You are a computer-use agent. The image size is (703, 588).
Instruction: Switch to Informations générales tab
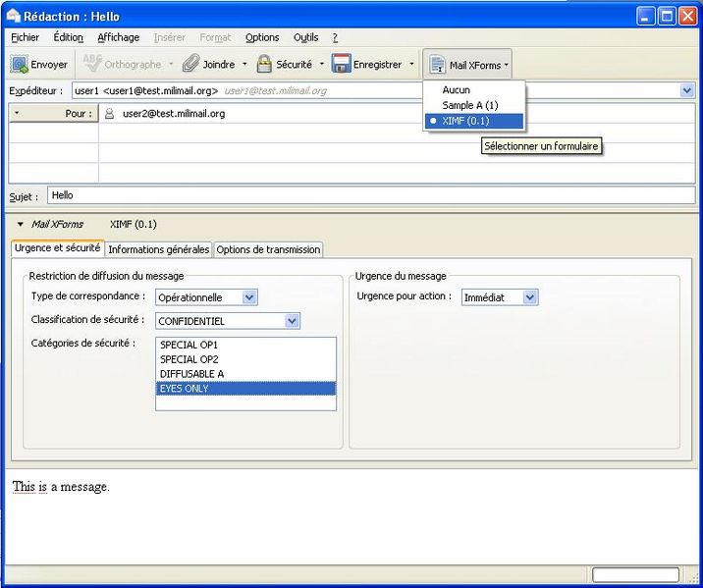[x=159, y=249]
